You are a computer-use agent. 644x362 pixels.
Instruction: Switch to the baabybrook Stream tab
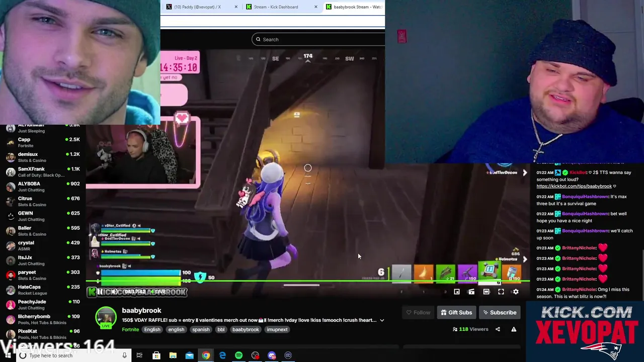(x=354, y=7)
